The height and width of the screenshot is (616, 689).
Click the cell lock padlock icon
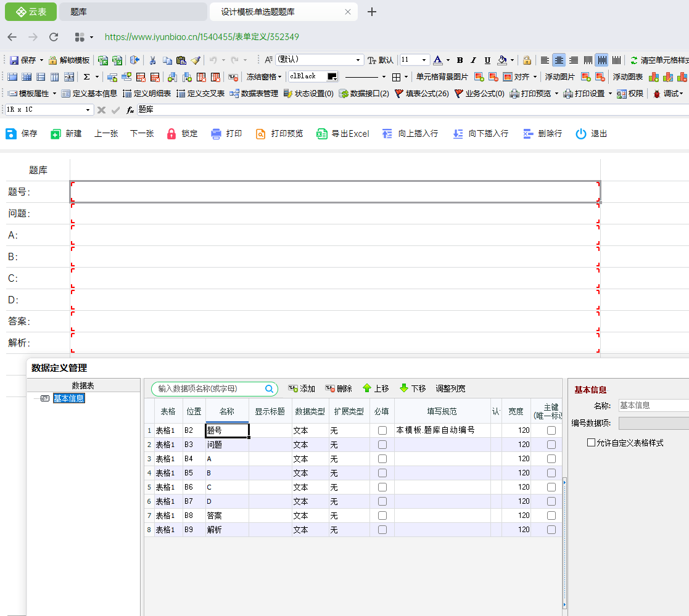point(527,60)
